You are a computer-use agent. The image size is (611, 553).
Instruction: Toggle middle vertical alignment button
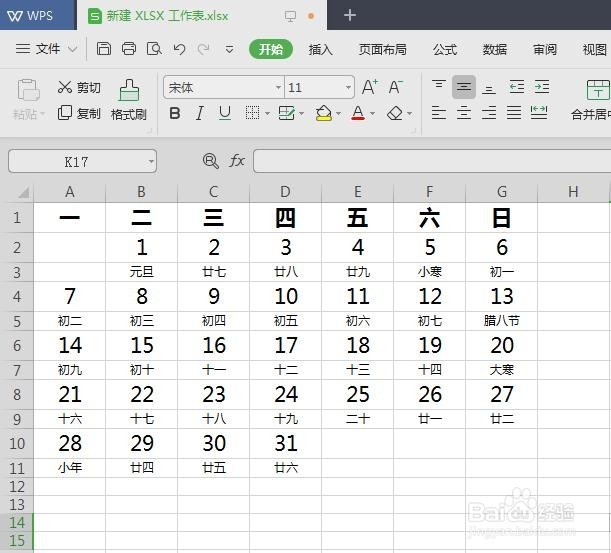[464, 87]
